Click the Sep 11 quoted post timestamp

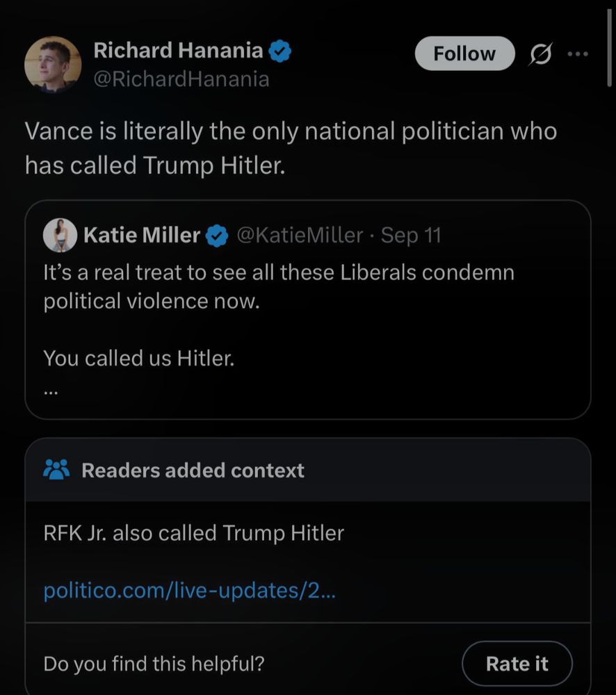pyautogui.click(x=411, y=236)
